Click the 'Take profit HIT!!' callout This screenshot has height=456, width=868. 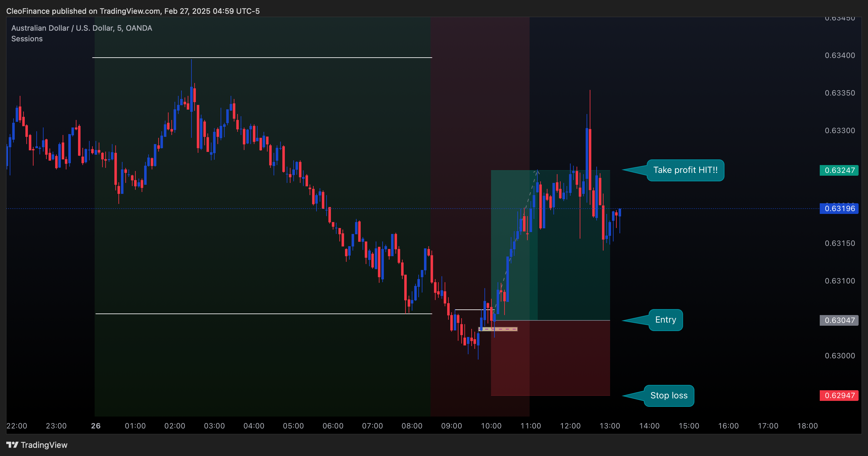(685, 170)
